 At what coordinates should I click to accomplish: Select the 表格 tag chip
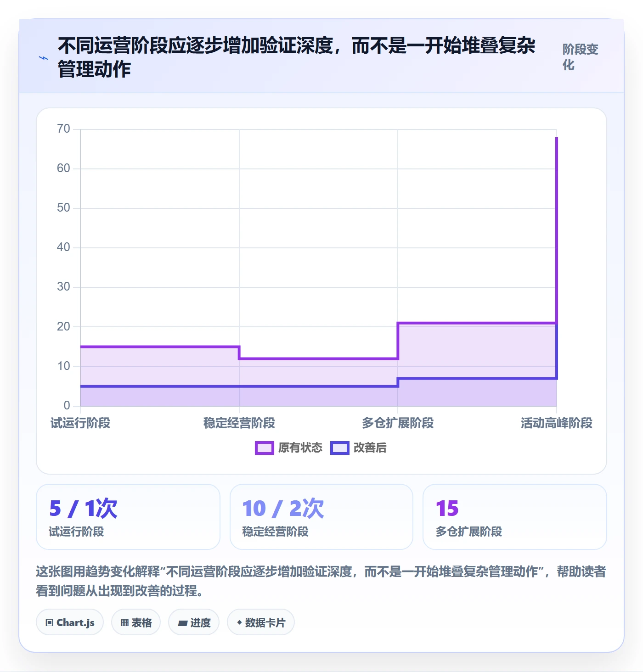tap(136, 622)
